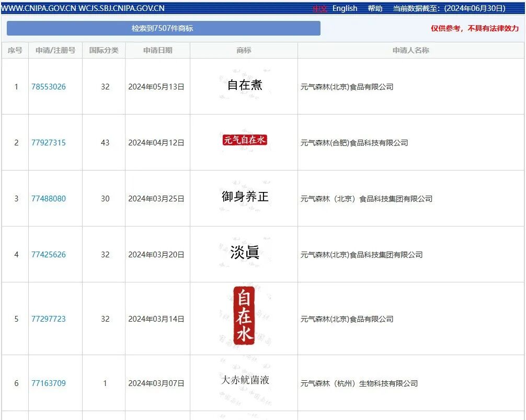Open trademark application number 78553026
The width and height of the screenshot is (526, 420).
point(49,86)
